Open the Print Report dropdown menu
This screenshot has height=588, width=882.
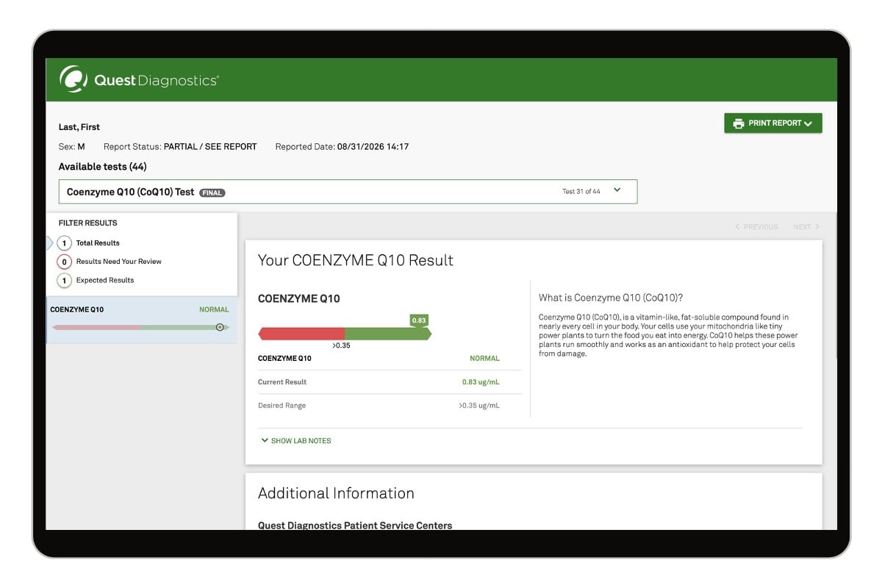772,123
